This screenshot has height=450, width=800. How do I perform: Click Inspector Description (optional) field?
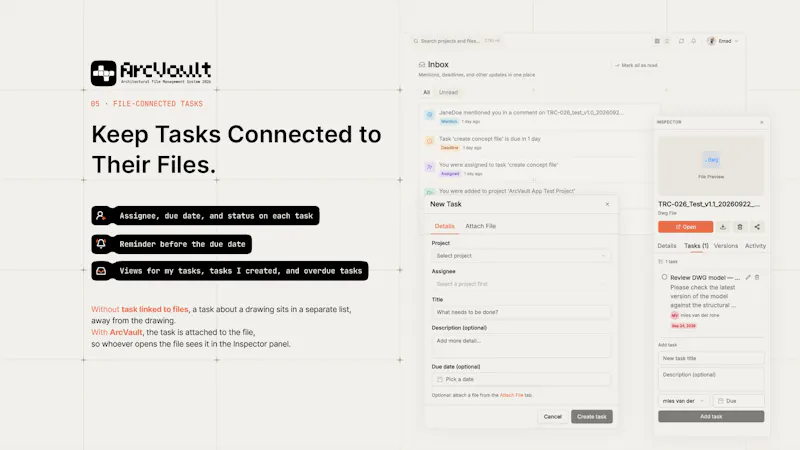pos(711,380)
